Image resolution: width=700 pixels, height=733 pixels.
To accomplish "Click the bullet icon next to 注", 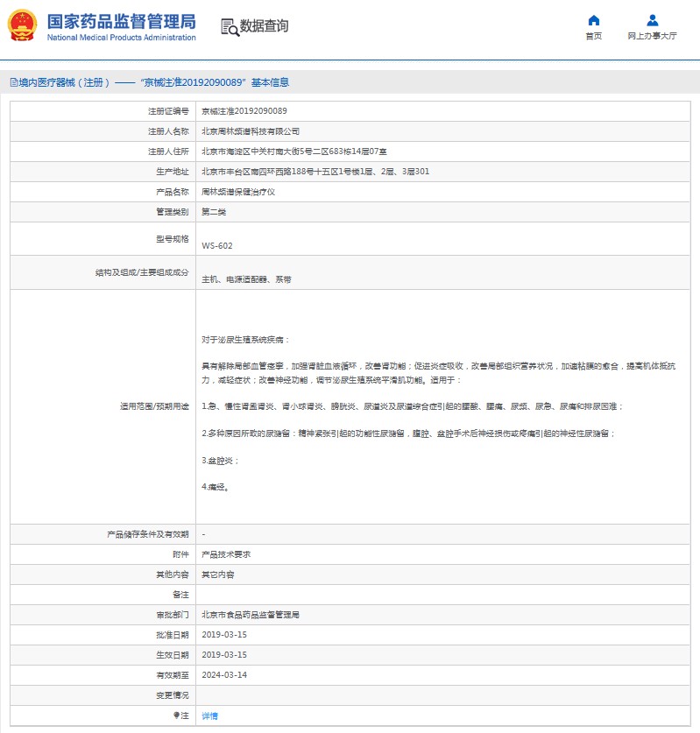I will [x=176, y=715].
